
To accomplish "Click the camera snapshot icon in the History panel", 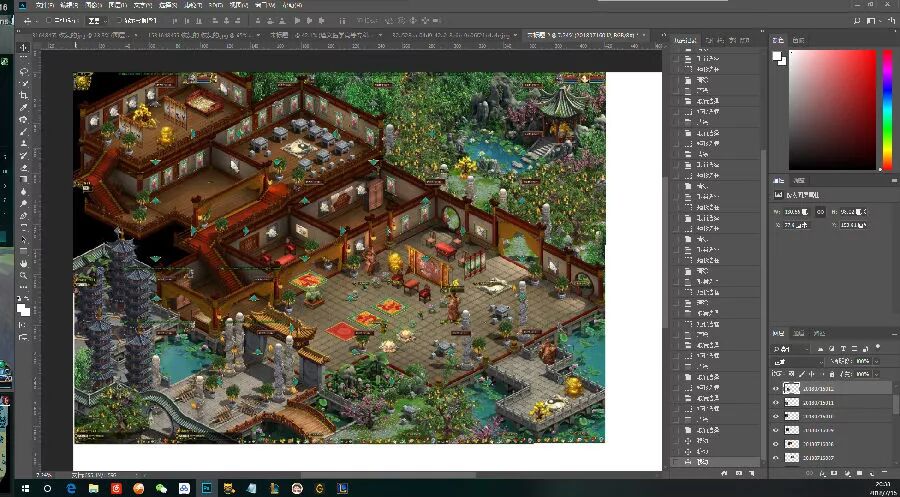I will pos(739,473).
